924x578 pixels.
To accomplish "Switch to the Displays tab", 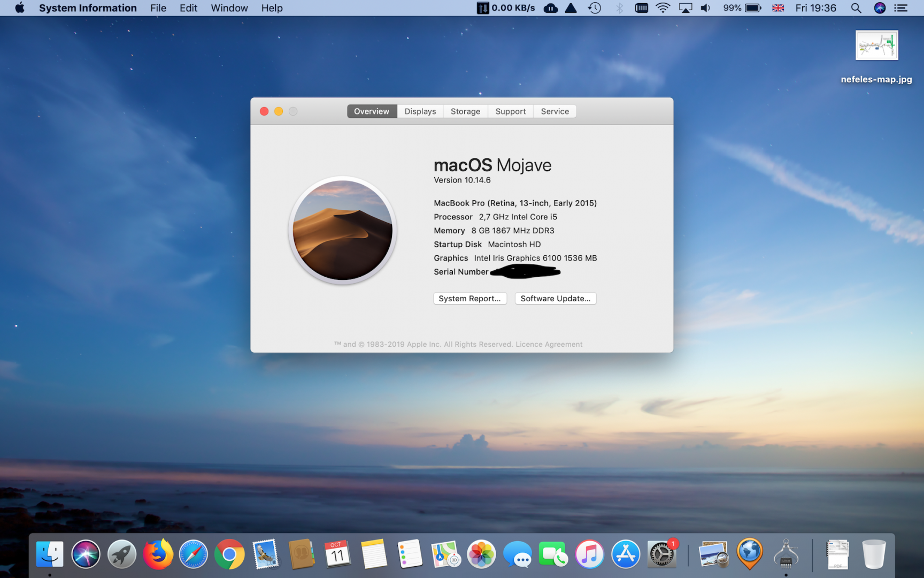I will tap(420, 111).
